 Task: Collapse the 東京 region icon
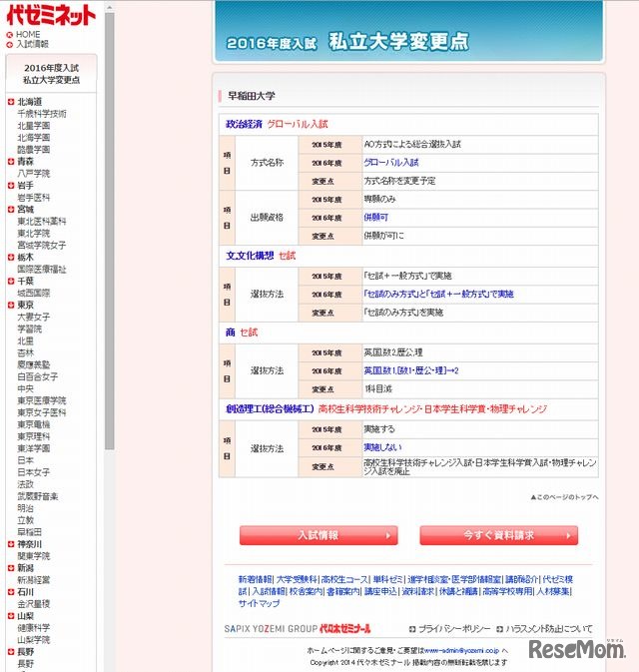[11, 306]
